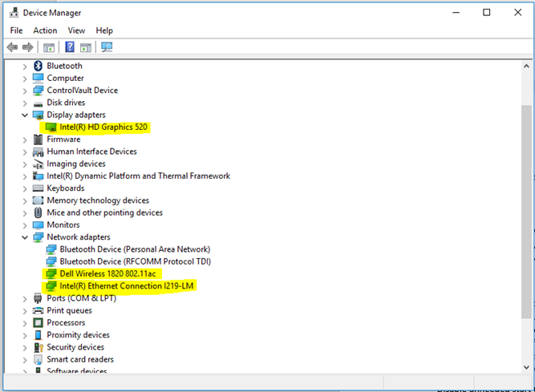Image resolution: width=535 pixels, height=392 pixels.
Task: Click the Firmware chip icon
Action: pos(38,139)
